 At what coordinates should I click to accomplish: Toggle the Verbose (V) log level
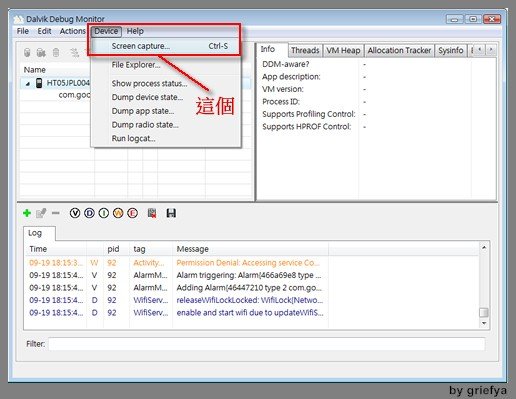(x=75, y=213)
